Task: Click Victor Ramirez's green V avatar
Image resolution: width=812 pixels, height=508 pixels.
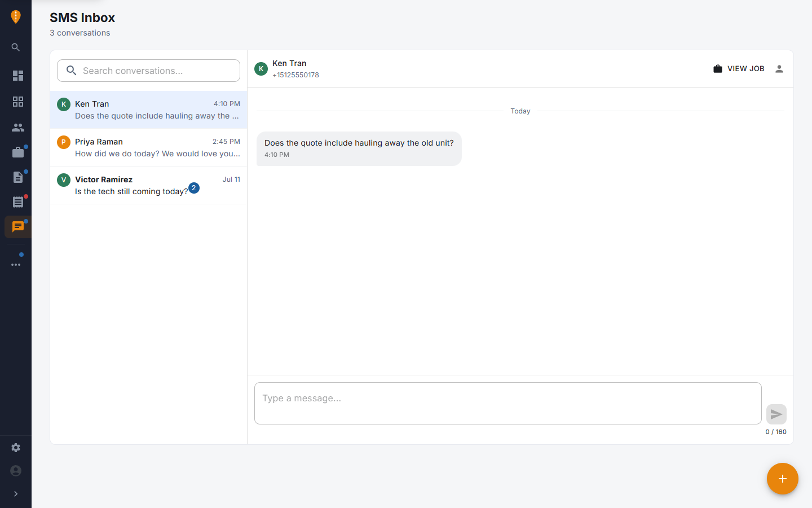Action: [x=64, y=180]
